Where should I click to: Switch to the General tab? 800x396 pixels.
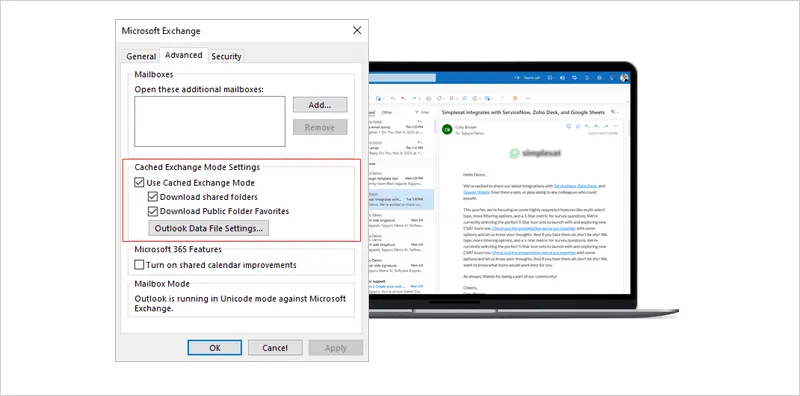click(x=141, y=57)
